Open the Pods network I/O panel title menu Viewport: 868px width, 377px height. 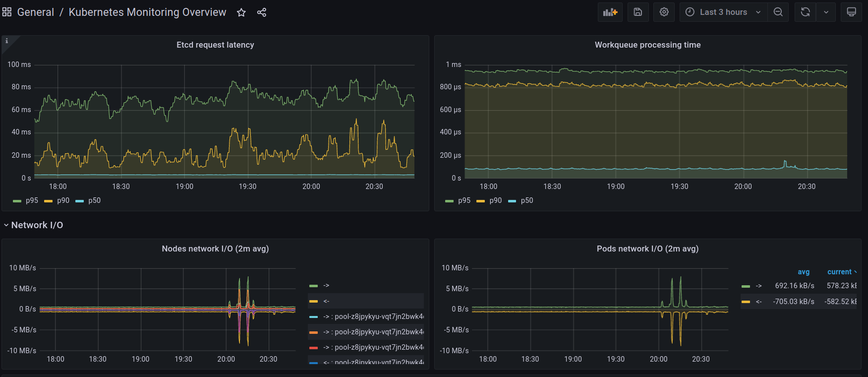pos(647,249)
